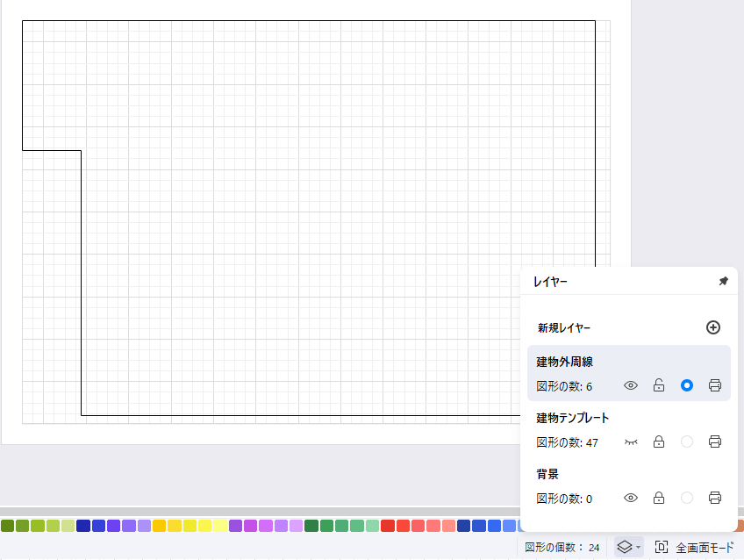Set 背景 as the active layer

tap(687, 498)
